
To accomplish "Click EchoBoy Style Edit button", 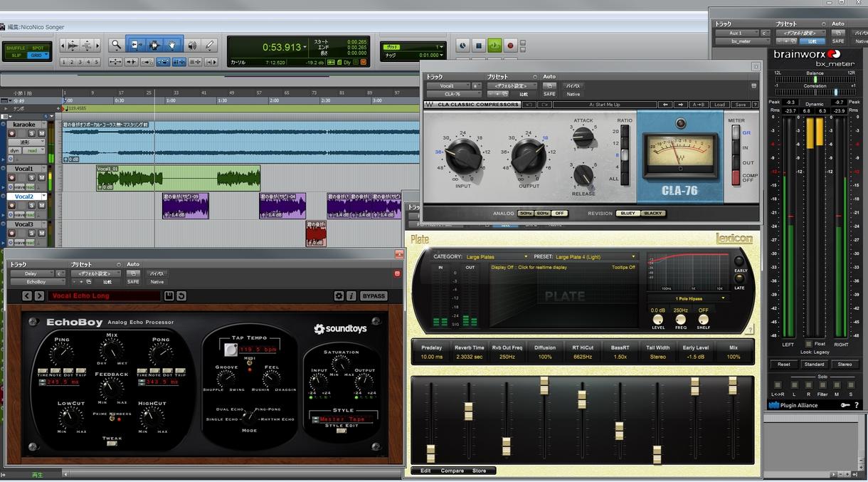I will tap(342, 430).
